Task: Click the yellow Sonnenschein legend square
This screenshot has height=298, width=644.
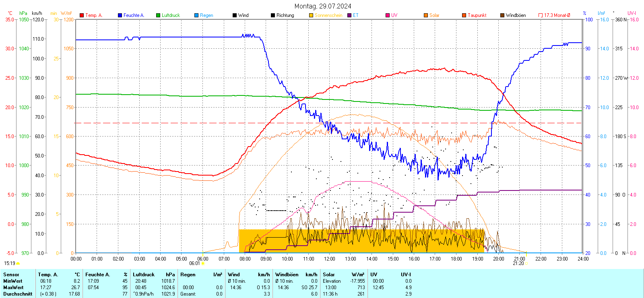Action: tap(311, 15)
